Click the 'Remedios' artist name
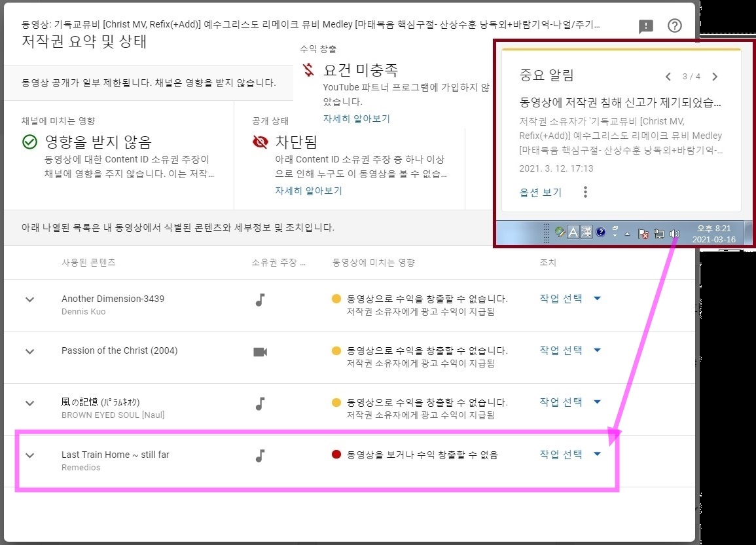The width and height of the screenshot is (756, 545). coord(81,467)
